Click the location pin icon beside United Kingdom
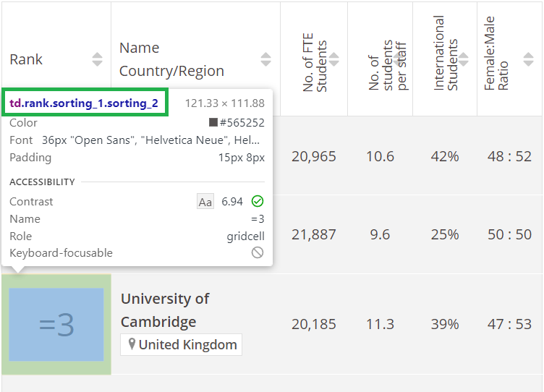 [132, 344]
